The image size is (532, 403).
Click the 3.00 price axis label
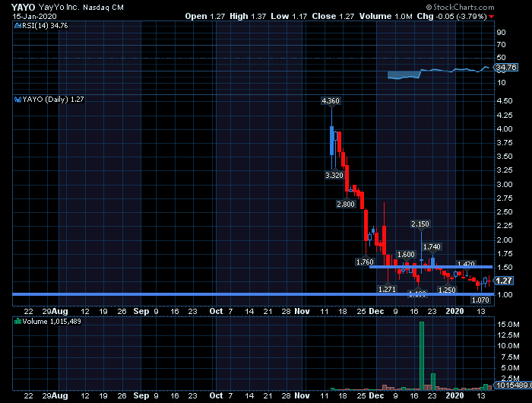point(505,185)
